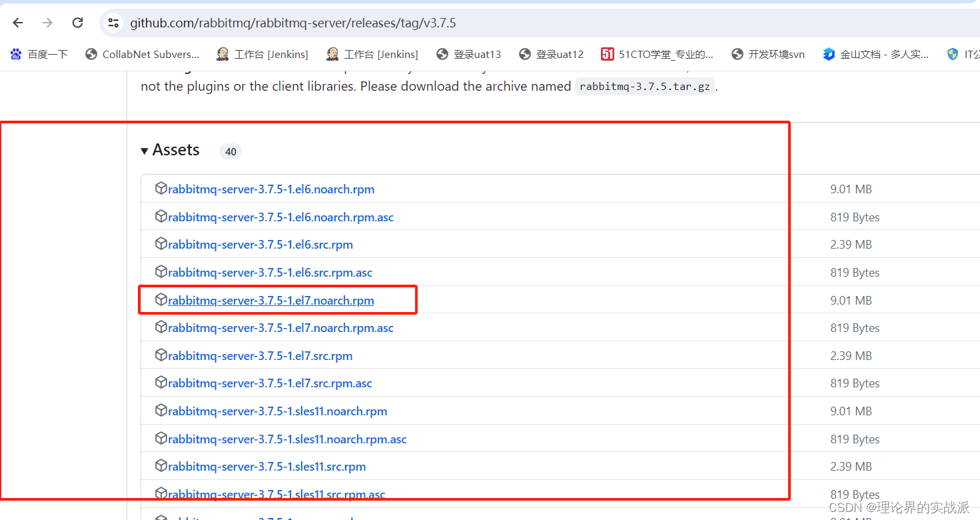Click package icon of el6.noarch.rpm row

[161, 189]
